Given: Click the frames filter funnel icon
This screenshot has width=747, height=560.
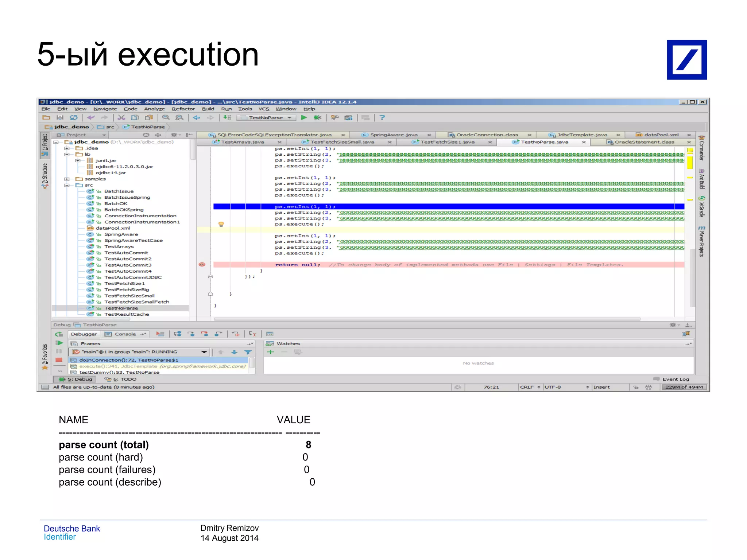Looking at the screenshot, I should click(x=248, y=352).
